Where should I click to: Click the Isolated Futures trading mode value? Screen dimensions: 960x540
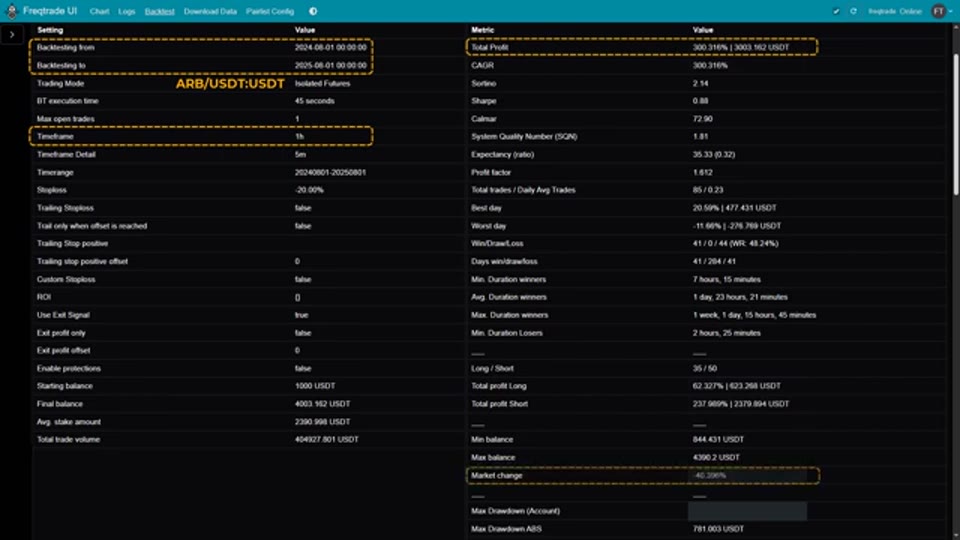(323, 83)
